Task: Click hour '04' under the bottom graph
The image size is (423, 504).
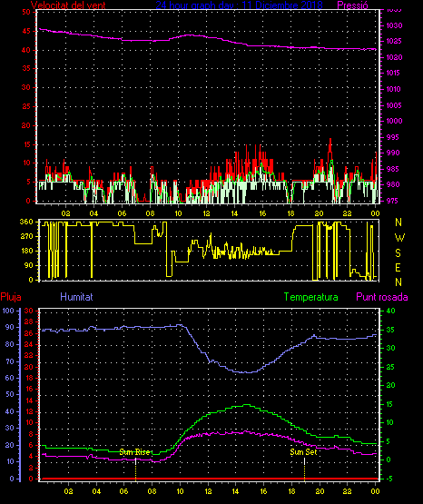Action: (x=96, y=491)
